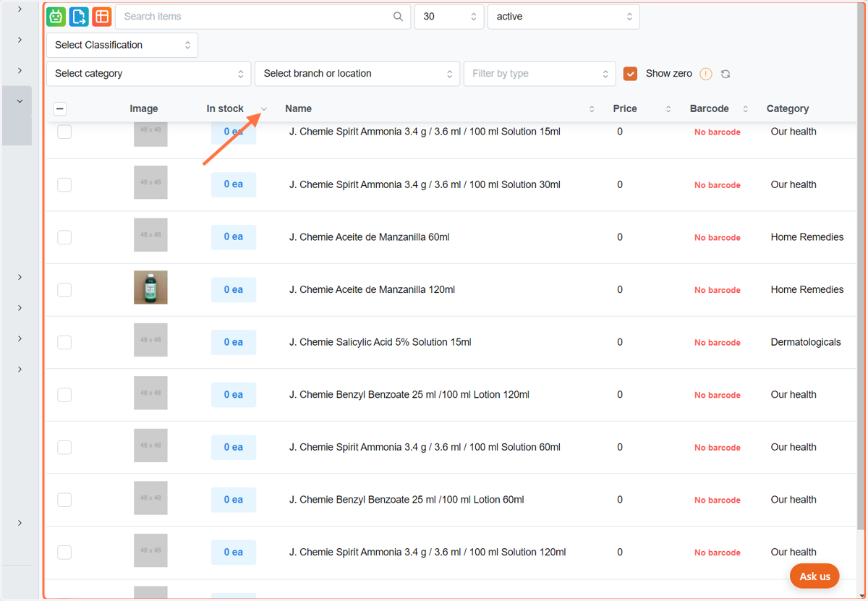868x601 pixels.
Task: Check the Spirit Ammonia Solution 30ml row
Action: (x=64, y=184)
